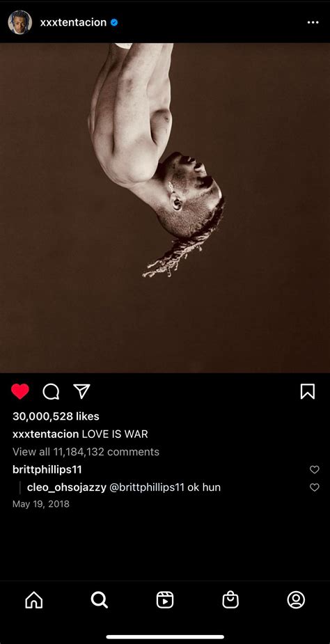Go to the Home tab

click(x=33, y=599)
